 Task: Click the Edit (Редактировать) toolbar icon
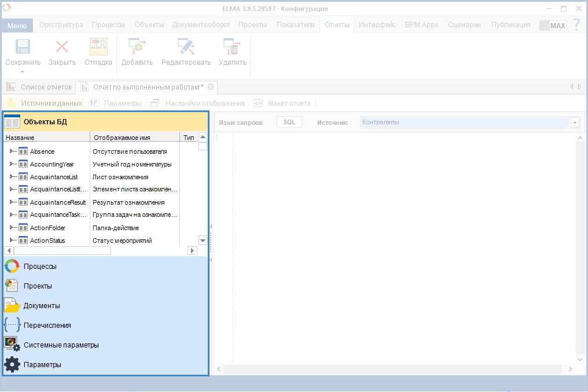pos(186,47)
